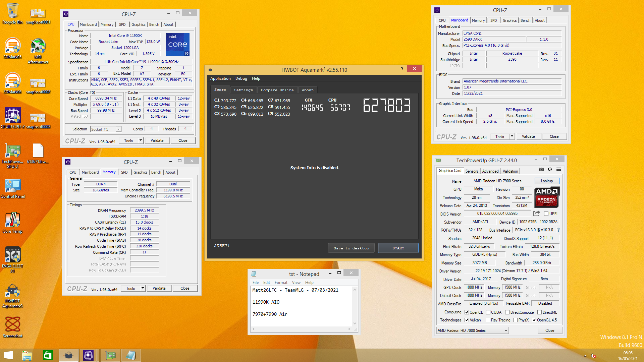Open Windows Store taskbar icon
The image size is (644, 362).
(48, 355)
